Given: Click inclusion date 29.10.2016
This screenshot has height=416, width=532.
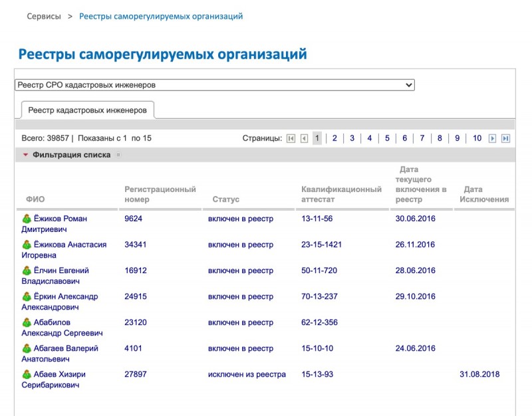Looking at the screenshot, I should pos(415,296).
